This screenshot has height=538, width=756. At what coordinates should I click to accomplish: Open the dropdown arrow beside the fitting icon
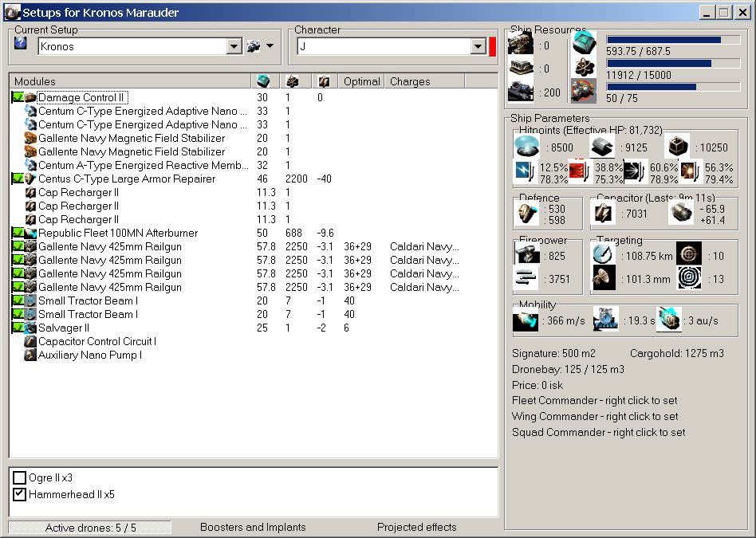[x=270, y=46]
